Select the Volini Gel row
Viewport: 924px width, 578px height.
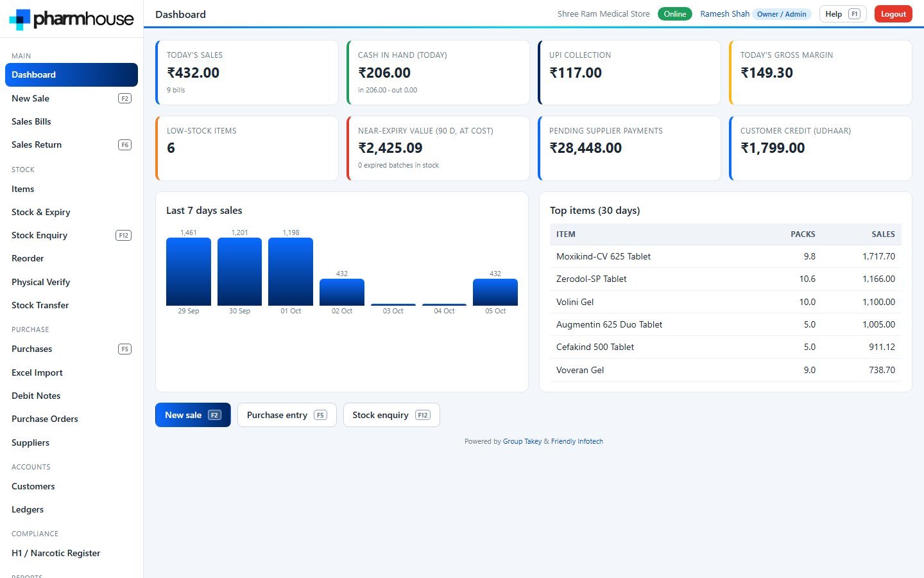(726, 302)
